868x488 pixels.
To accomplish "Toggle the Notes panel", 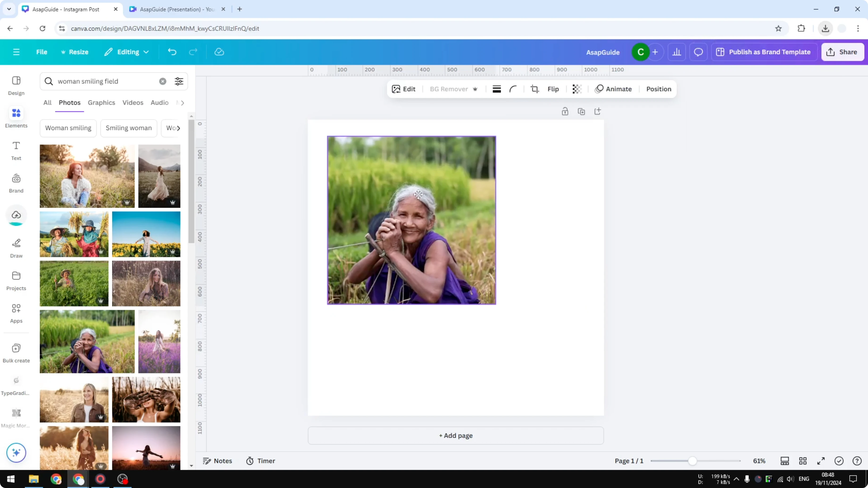I will click(217, 461).
